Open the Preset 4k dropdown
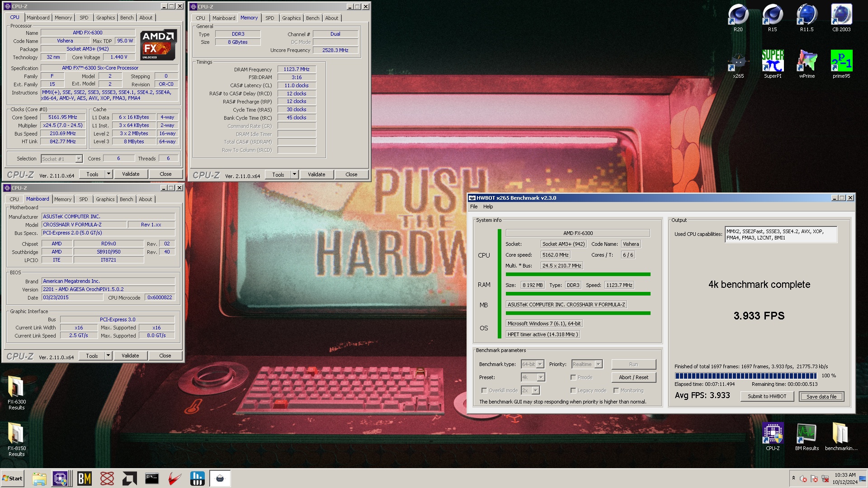Viewport: 868px width, 488px height. pos(533,377)
